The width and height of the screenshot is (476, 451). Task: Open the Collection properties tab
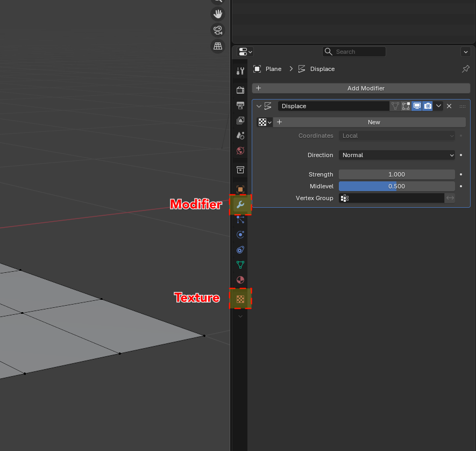point(240,170)
